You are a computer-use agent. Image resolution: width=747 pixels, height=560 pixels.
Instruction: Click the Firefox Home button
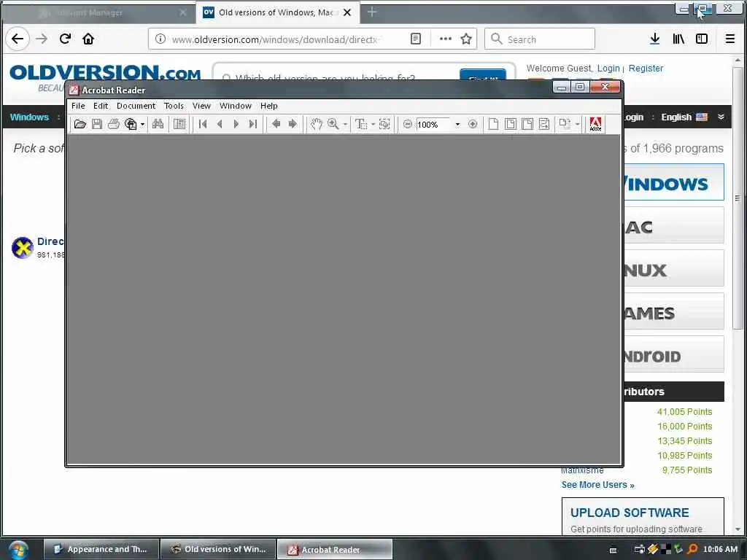click(88, 39)
